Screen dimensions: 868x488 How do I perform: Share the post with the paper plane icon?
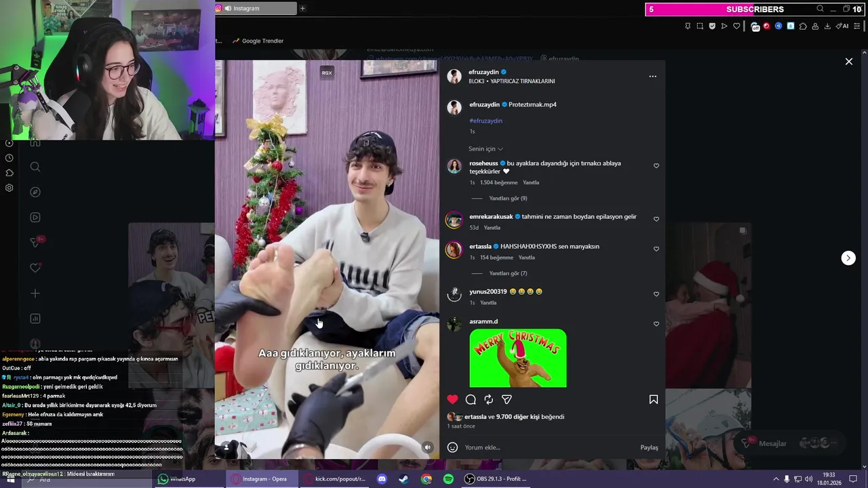tap(507, 399)
